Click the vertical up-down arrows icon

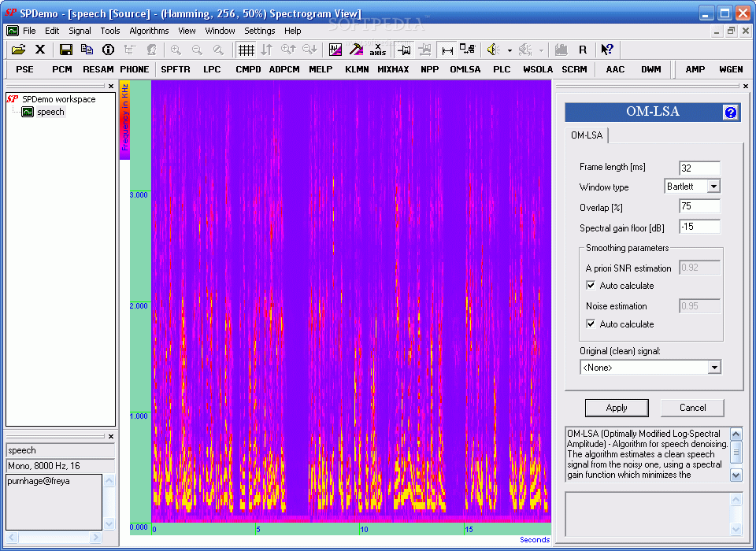(267, 49)
